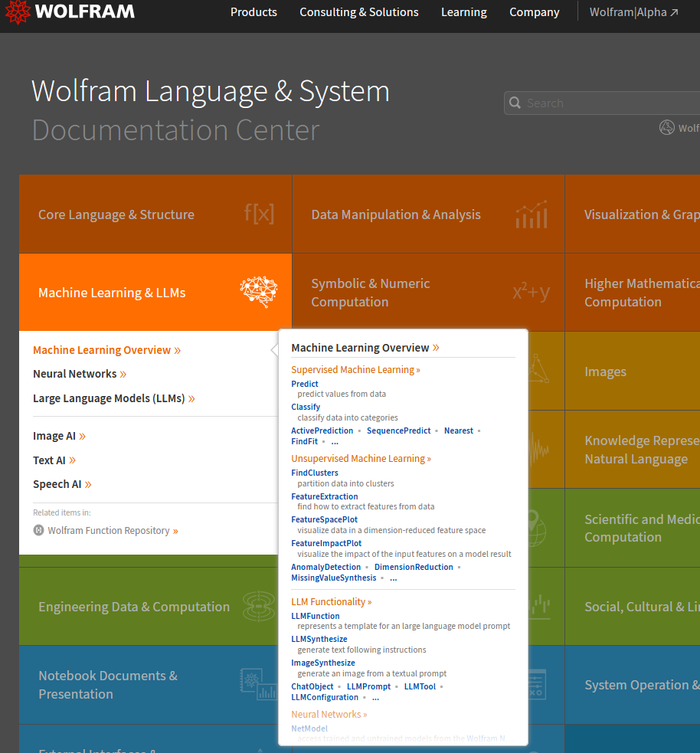Open the ActivePrediction function link
Viewport: 700px width, 753px height.
322,431
